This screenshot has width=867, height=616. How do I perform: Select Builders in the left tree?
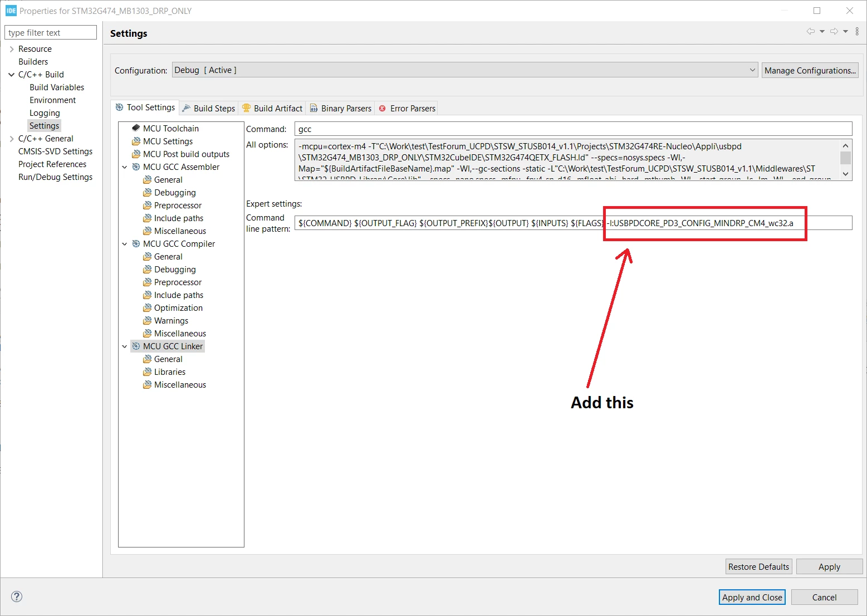[33, 62]
